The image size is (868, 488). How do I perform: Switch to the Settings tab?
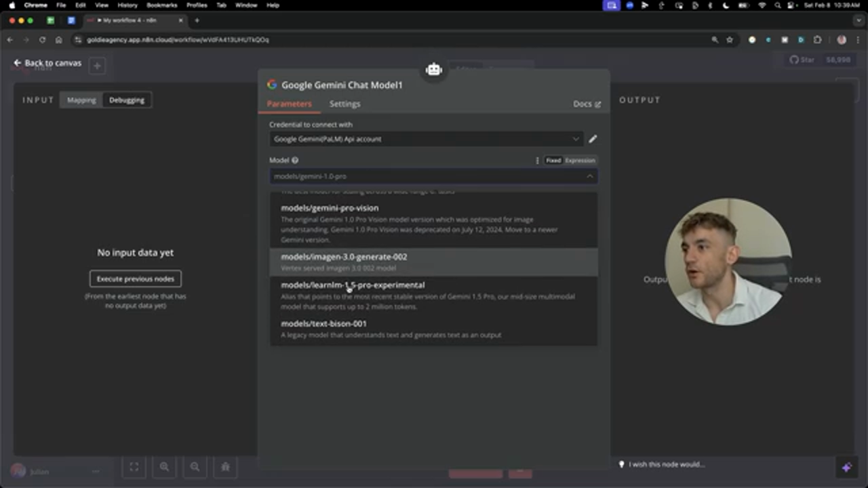(x=344, y=104)
